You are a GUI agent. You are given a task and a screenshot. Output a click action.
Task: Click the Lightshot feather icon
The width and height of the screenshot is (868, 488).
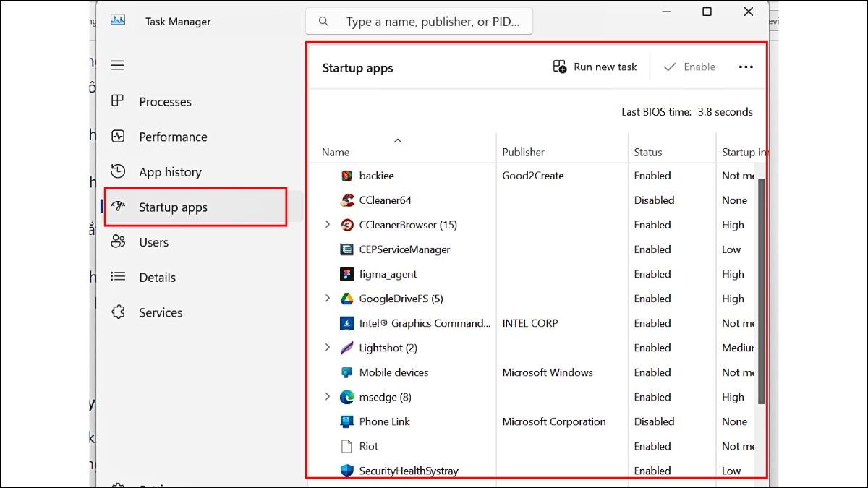(346, 347)
